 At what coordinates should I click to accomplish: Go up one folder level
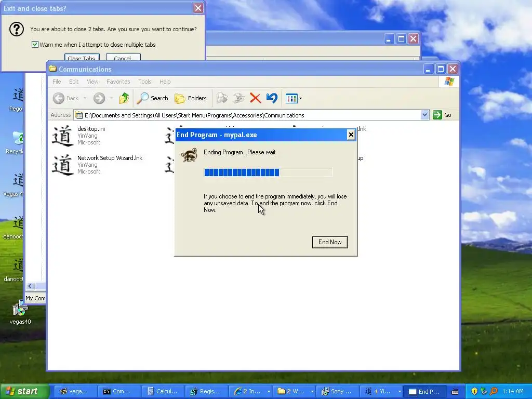[124, 98]
